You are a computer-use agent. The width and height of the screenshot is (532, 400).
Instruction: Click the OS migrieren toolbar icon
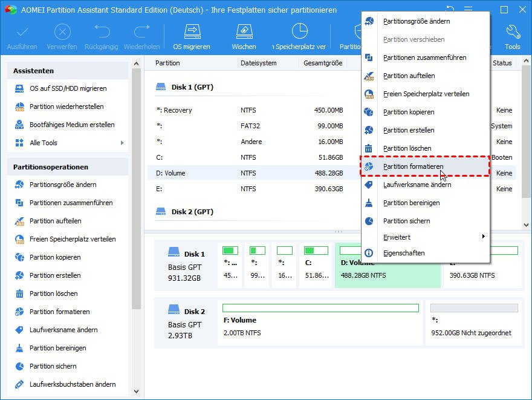(x=192, y=31)
